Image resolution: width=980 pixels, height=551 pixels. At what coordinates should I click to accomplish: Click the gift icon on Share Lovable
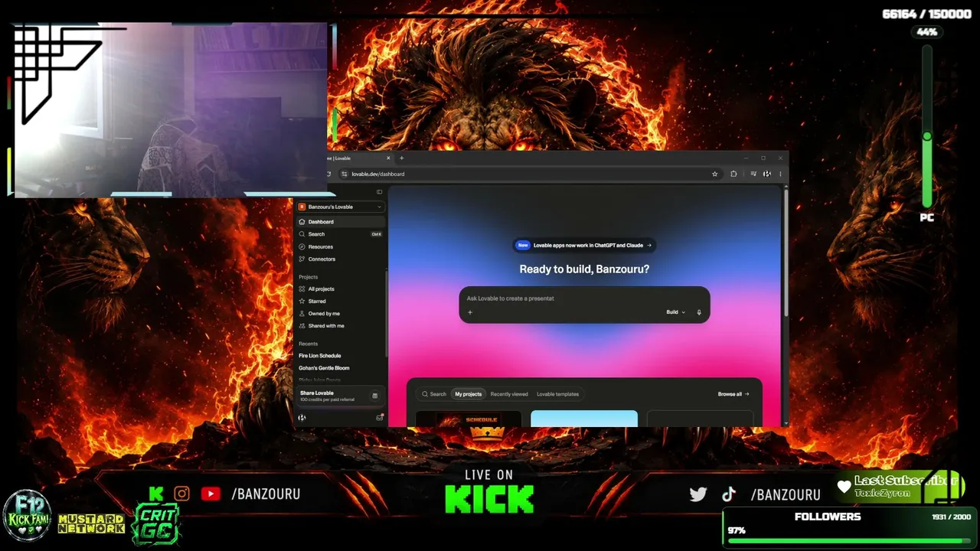[374, 396]
